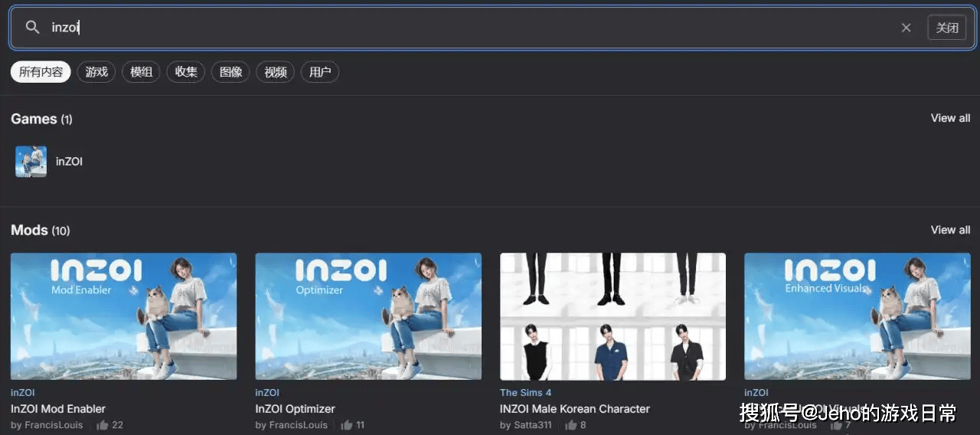980x435 pixels.
Task: Click thumbs-up icon showing 8 endorsements
Action: [571, 425]
